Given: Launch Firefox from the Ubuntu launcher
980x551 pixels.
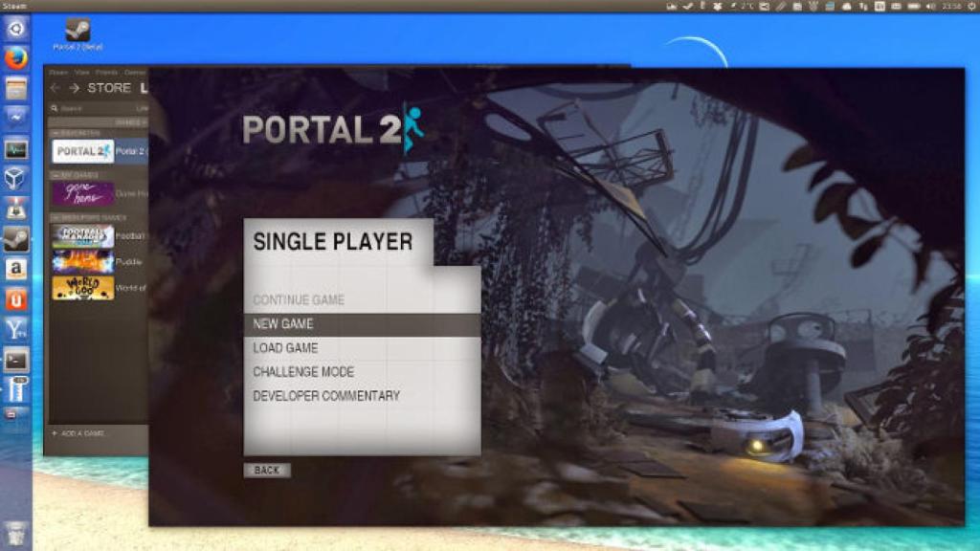Looking at the screenshot, I should (x=13, y=57).
